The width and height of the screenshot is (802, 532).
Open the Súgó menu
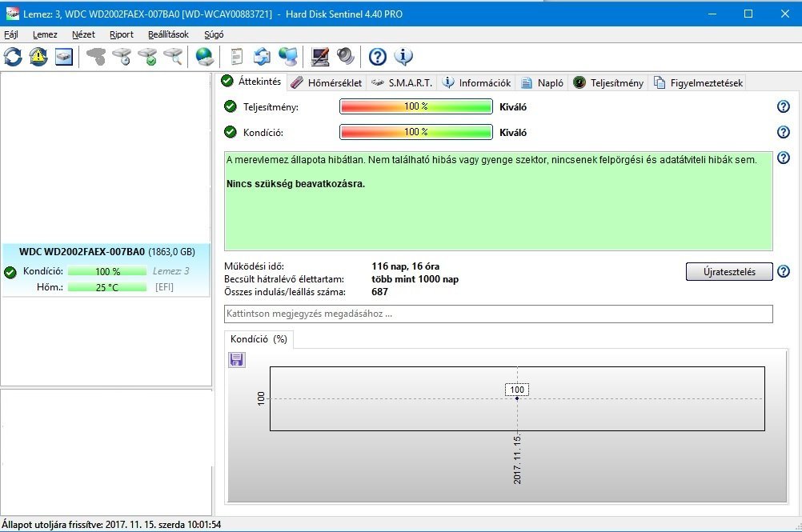(x=214, y=34)
